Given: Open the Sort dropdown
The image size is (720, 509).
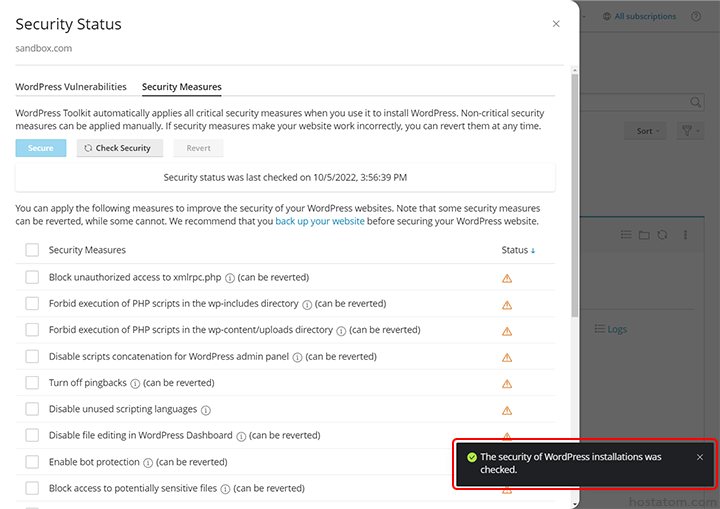Looking at the screenshot, I should (x=648, y=131).
